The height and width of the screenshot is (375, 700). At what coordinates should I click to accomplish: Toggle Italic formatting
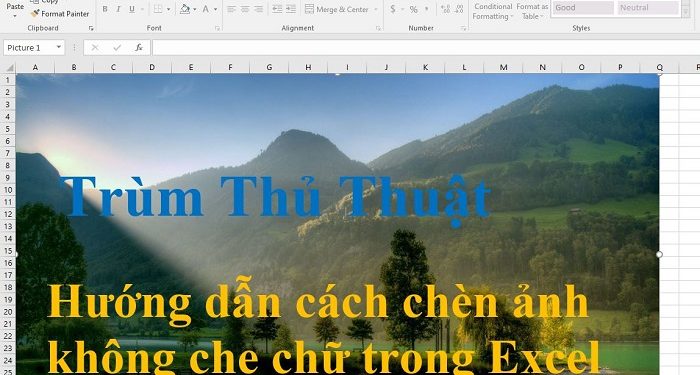pyautogui.click(x=118, y=9)
